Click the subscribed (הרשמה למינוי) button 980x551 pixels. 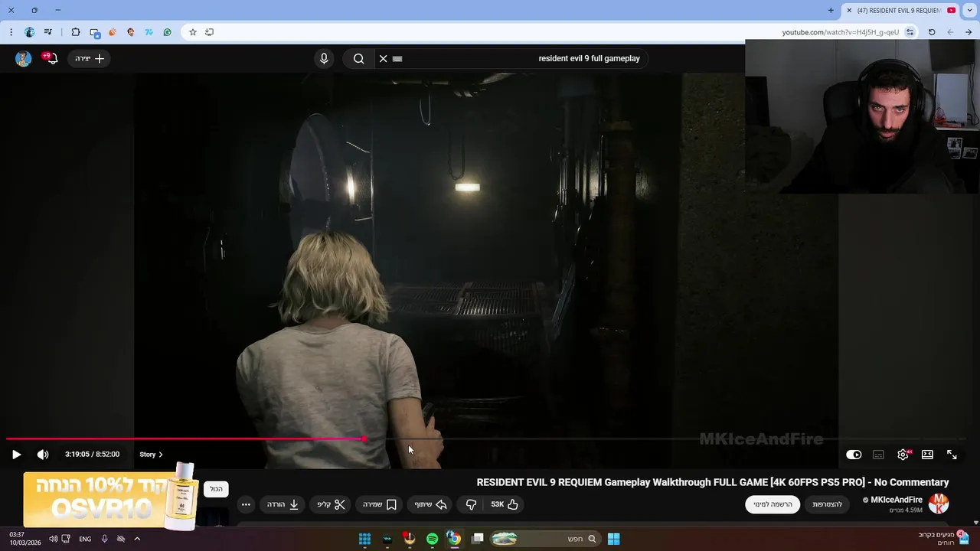773,504
